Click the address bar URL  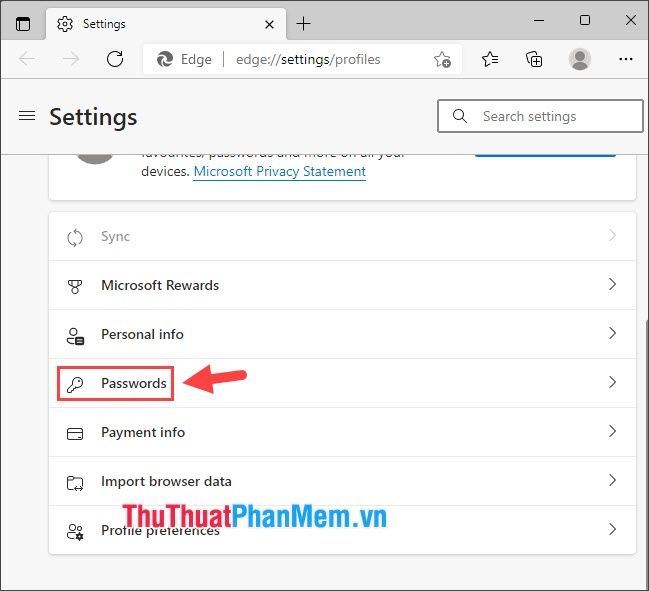[x=308, y=60]
